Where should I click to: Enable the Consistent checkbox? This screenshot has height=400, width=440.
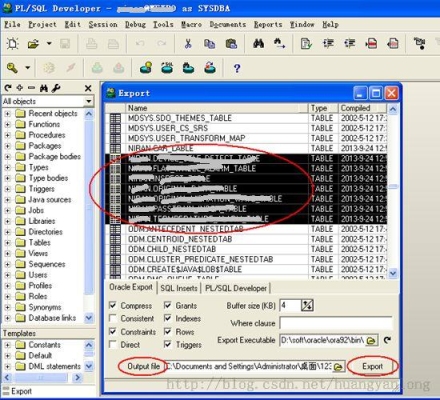[x=113, y=318]
